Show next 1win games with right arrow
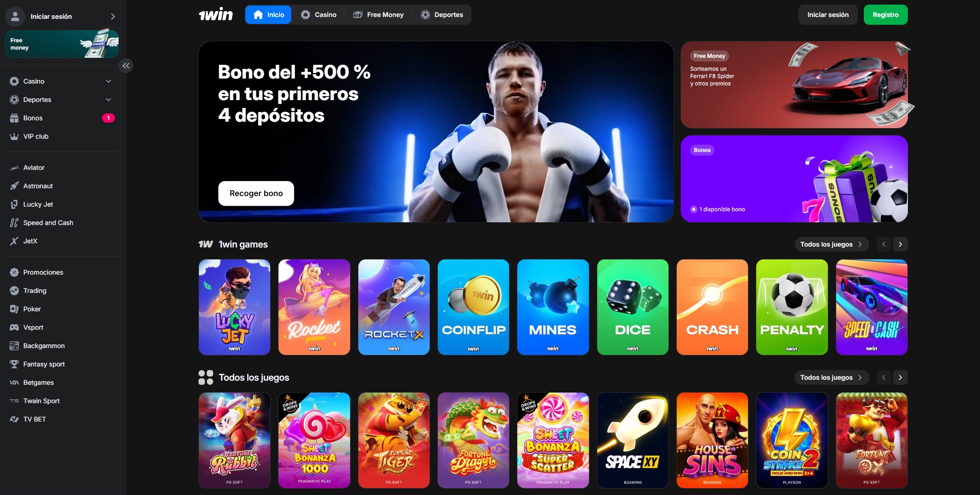The height and width of the screenshot is (495, 980). pos(900,244)
